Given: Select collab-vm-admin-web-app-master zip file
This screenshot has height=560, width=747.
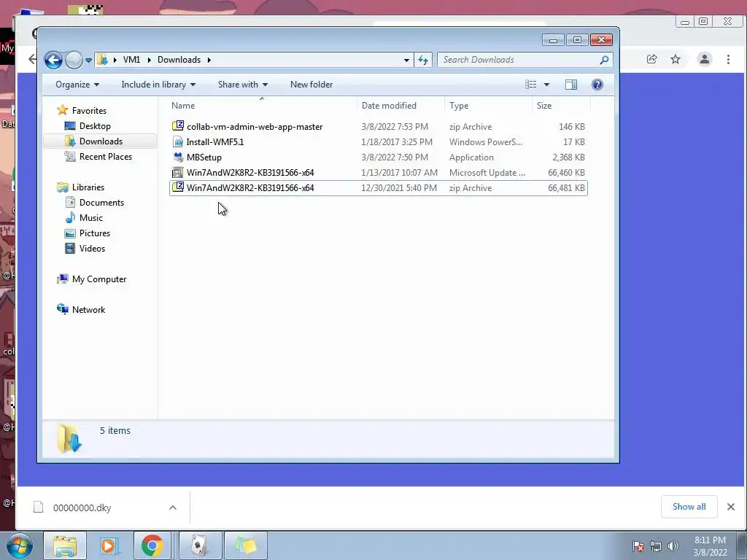Looking at the screenshot, I should 379,127.
